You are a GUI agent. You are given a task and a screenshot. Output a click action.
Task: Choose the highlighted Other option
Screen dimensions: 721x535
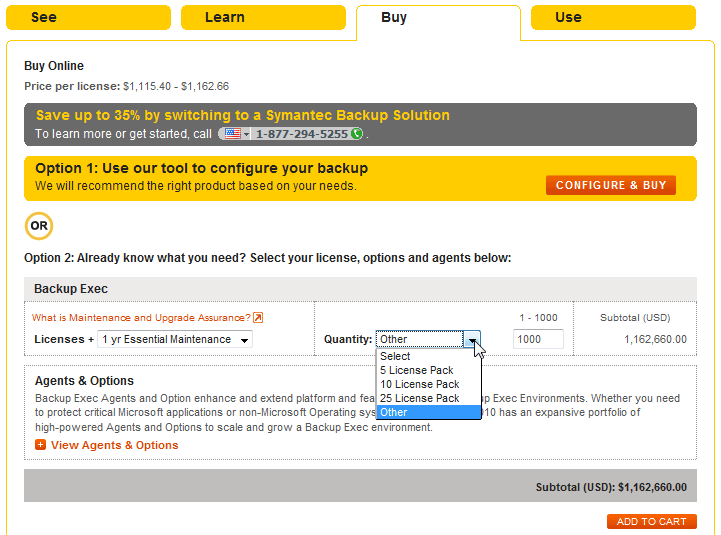(x=428, y=412)
